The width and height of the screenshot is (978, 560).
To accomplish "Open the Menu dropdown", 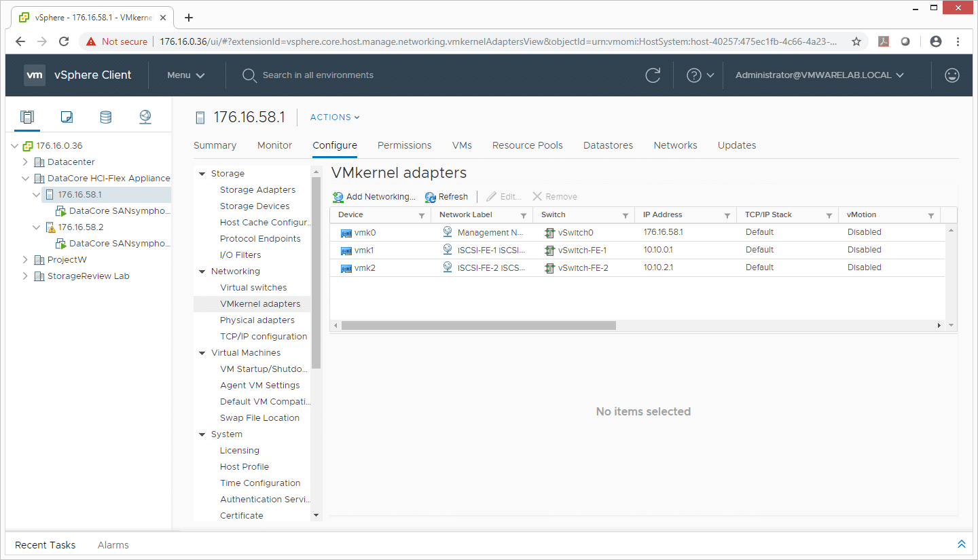I will (x=186, y=75).
